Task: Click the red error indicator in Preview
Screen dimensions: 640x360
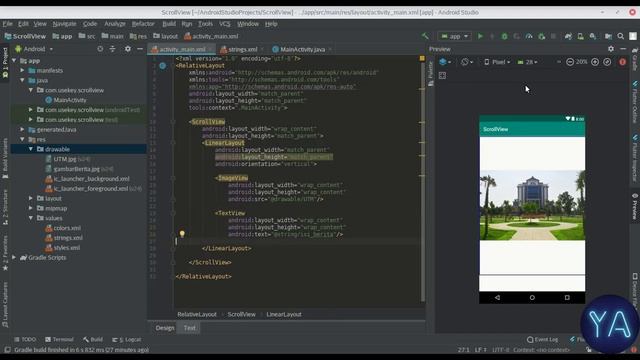Action: tap(622, 62)
